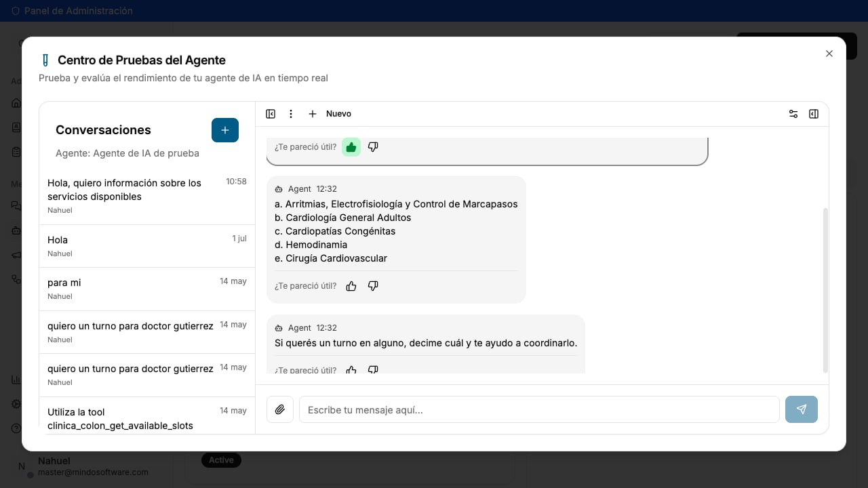The image size is (868, 488).
Task: Click the chat messages scrollbar
Action: click(x=825, y=290)
